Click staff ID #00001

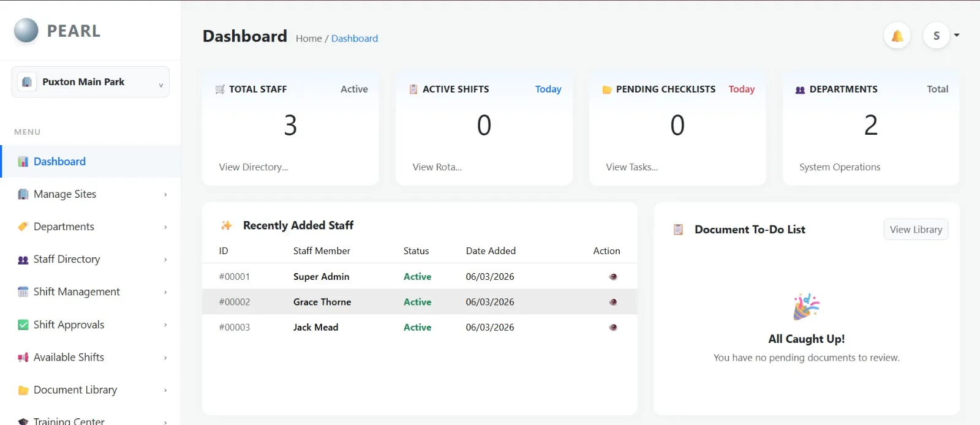pos(235,277)
